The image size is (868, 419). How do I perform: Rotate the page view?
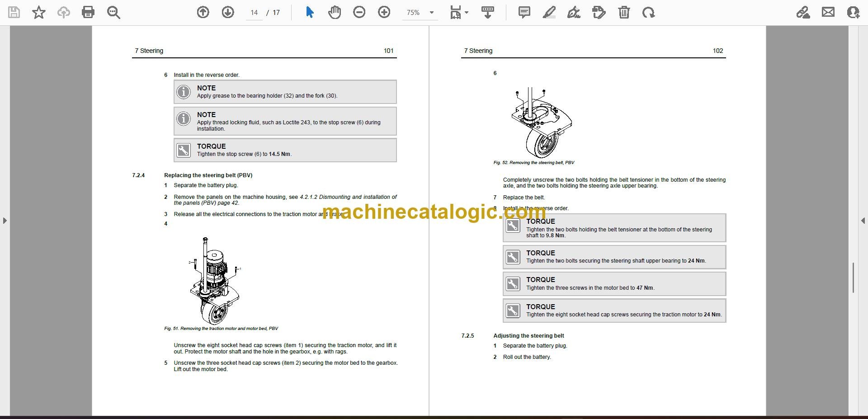pos(648,12)
